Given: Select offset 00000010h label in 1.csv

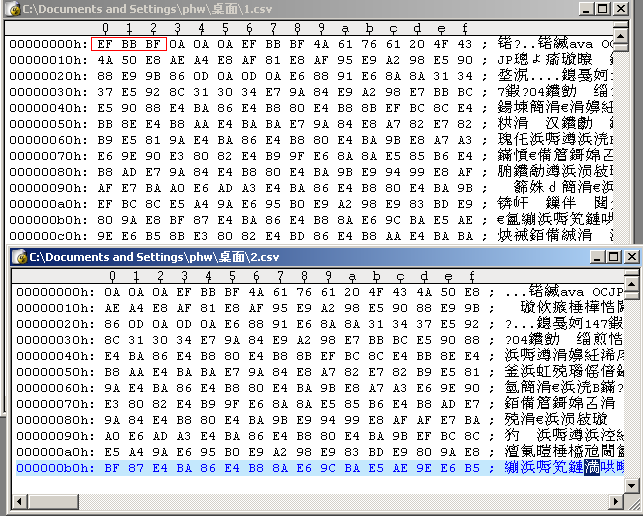Looking at the screenshot, I should coord(49,60).
